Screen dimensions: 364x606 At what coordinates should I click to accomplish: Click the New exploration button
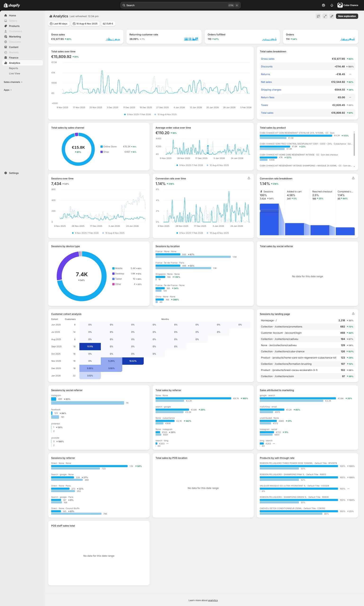[346, 16]
